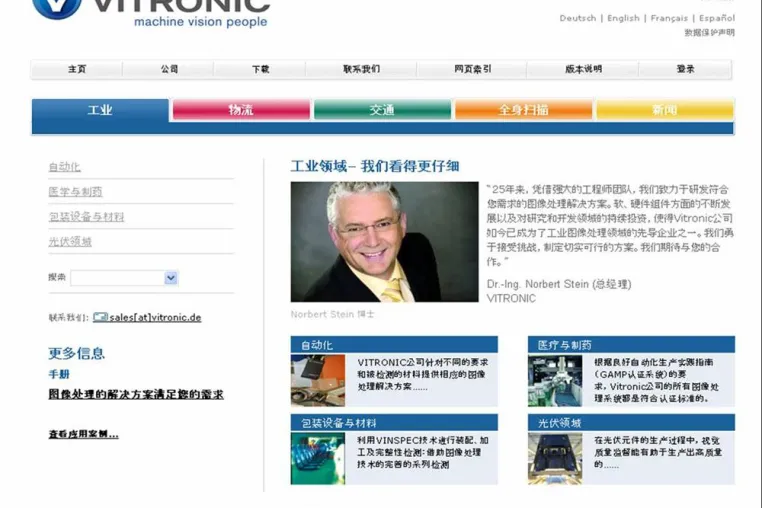Click the 更多信息 heading

point(76,353)
